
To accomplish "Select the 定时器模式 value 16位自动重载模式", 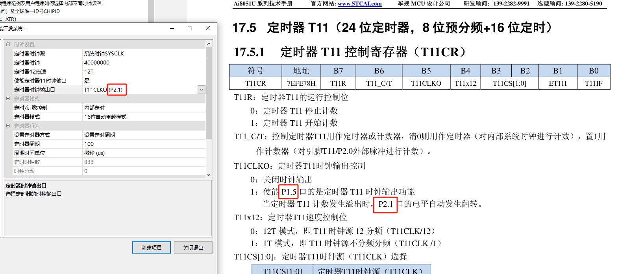I will [x=144, y=117].
